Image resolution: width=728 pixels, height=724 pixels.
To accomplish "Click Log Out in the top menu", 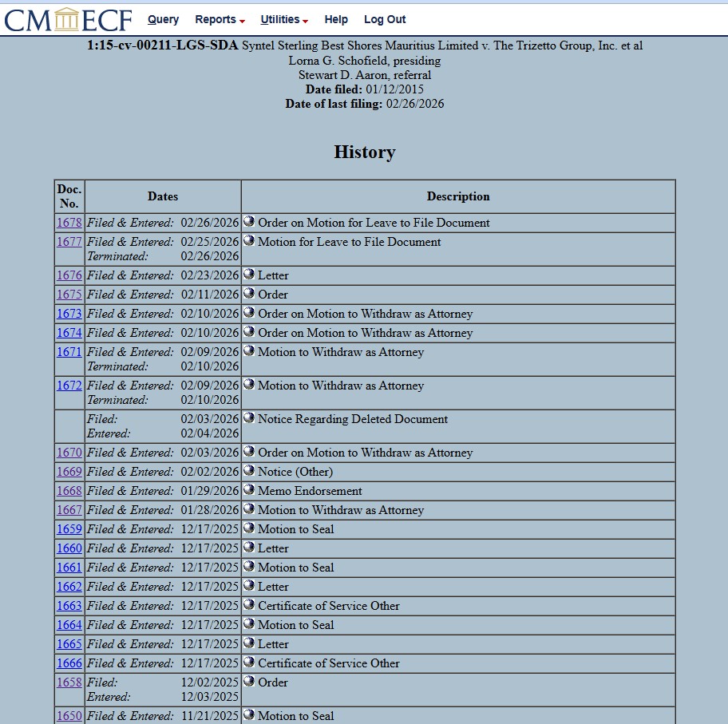I will click(x=385, y=19).
